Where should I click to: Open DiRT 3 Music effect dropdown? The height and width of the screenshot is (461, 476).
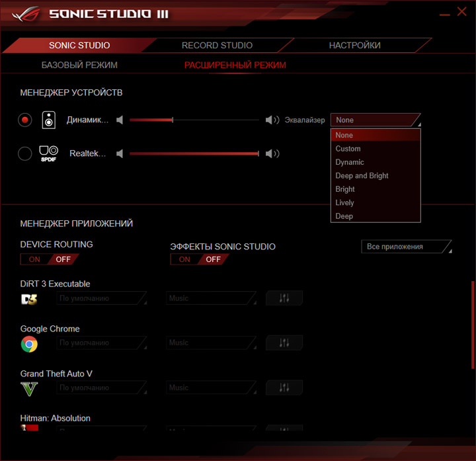coord(211,298)
